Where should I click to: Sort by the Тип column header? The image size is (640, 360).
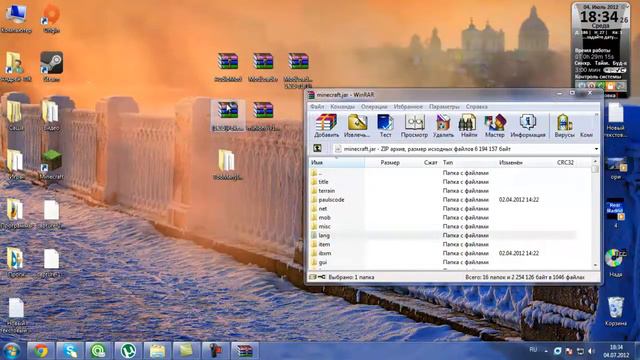click(x=448, y=162)
